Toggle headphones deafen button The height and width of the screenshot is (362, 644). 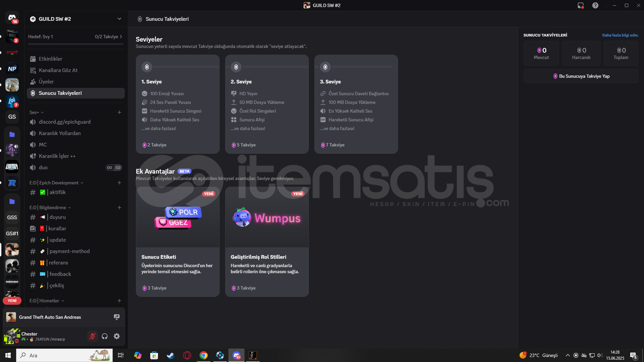(x=105, y=336)
